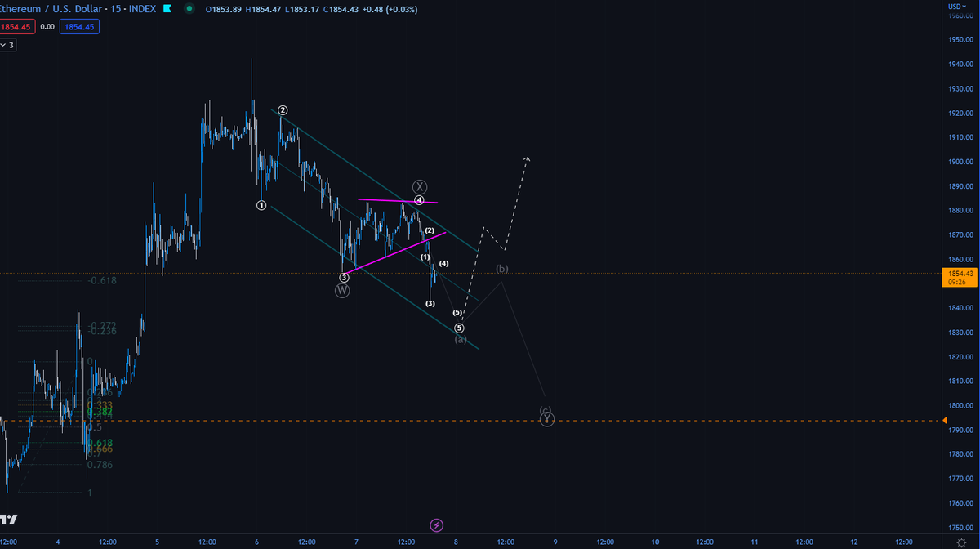Select the circled 5 wave label

coord(460,327)
